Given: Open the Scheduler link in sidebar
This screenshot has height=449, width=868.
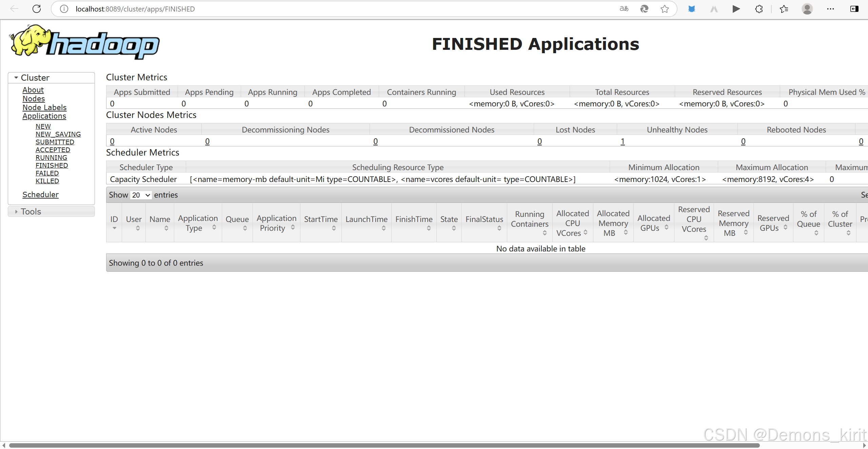Looking at the screenshot, I should 40,195.
